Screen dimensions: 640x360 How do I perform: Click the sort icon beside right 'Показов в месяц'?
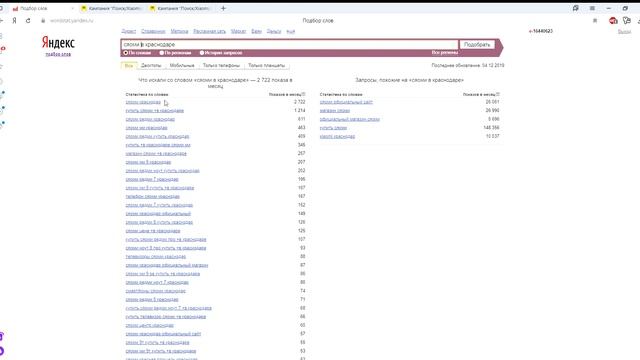click(x=498, y=94)
